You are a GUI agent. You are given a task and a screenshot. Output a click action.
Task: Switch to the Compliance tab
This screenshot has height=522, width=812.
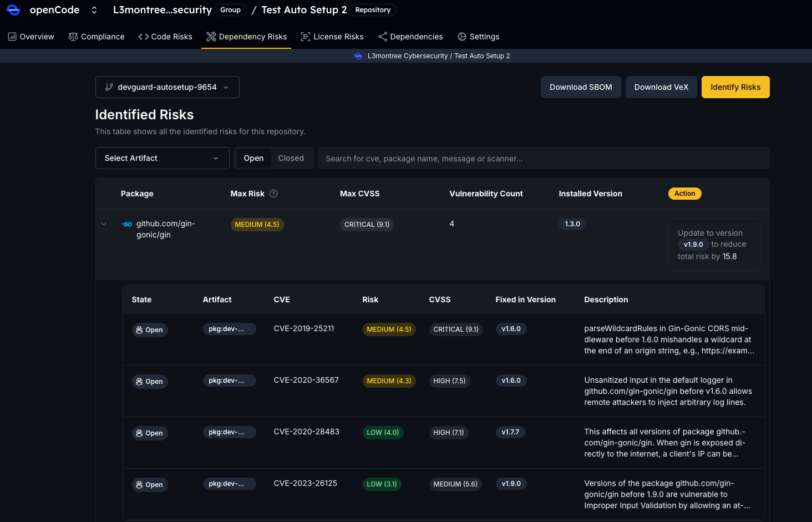97,37
